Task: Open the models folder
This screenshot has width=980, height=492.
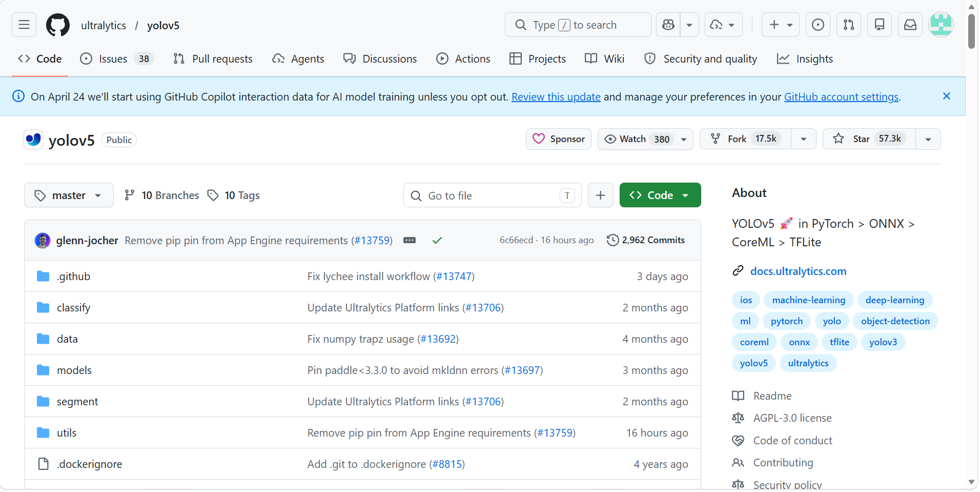Action: pos(74,370)
